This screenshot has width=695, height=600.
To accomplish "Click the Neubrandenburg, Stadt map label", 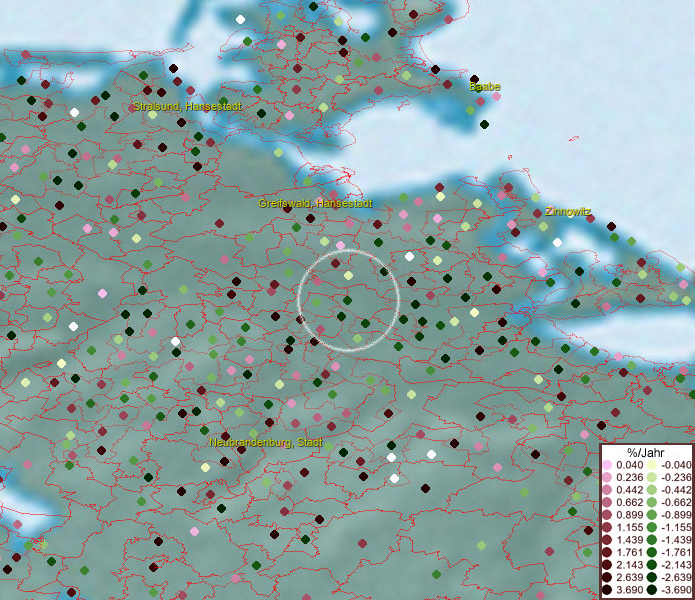I will point(266,442).
